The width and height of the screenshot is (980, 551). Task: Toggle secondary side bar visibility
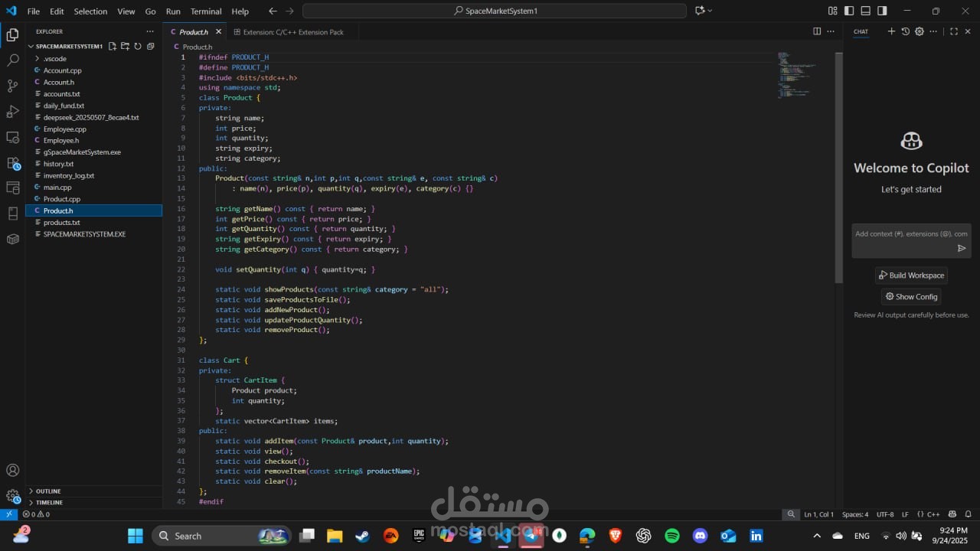(x=882, y=11)
